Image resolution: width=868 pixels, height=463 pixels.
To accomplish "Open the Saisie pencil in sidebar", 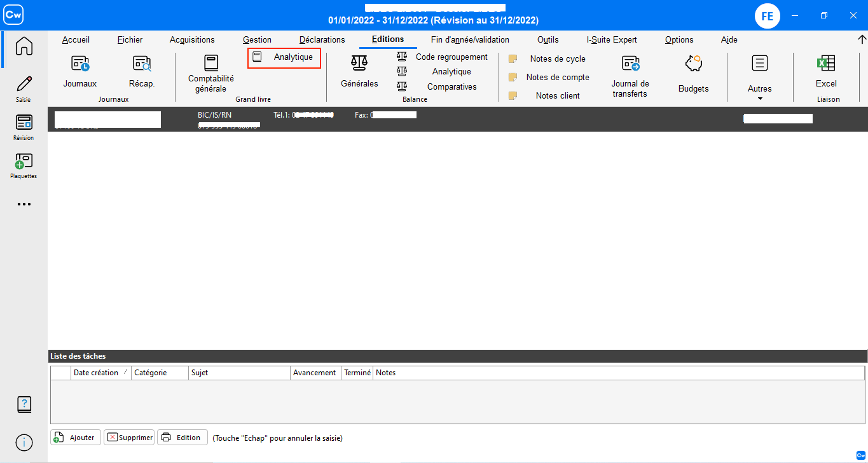I will tap(24, 85).
